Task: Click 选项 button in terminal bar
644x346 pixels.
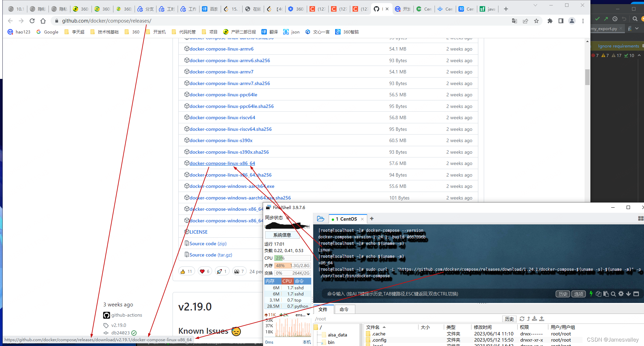Action: click(x=579, y=294)
